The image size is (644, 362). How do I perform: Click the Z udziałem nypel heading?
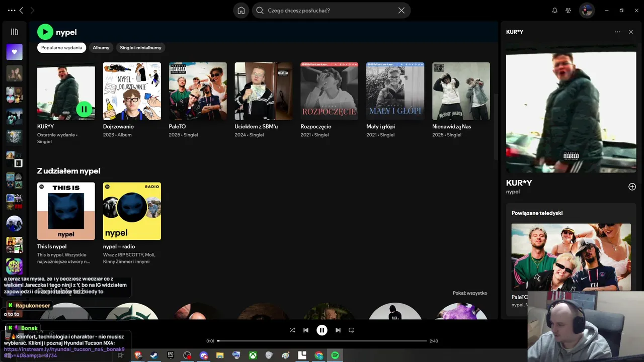click(x=69, y=171)
